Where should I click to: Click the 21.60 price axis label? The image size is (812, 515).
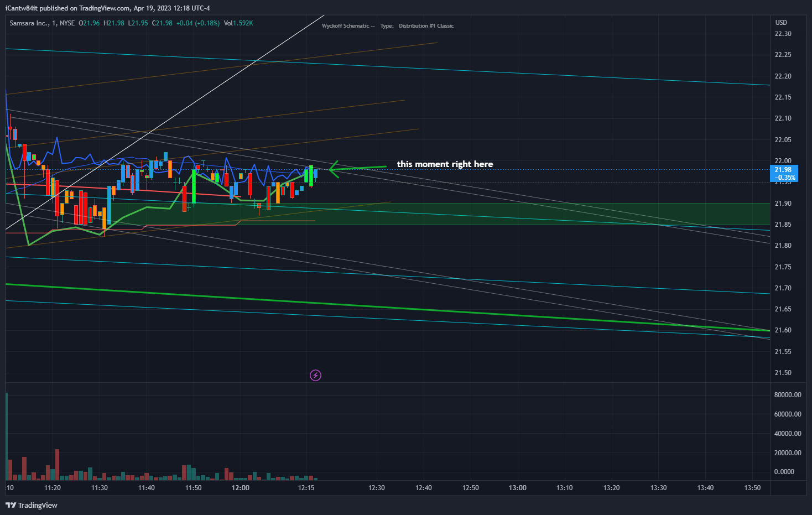(783, 330)
